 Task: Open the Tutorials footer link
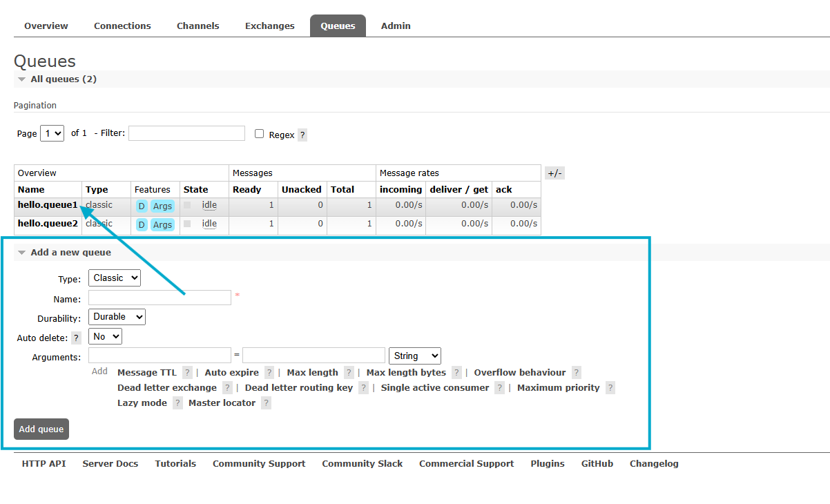pos(175,464)
